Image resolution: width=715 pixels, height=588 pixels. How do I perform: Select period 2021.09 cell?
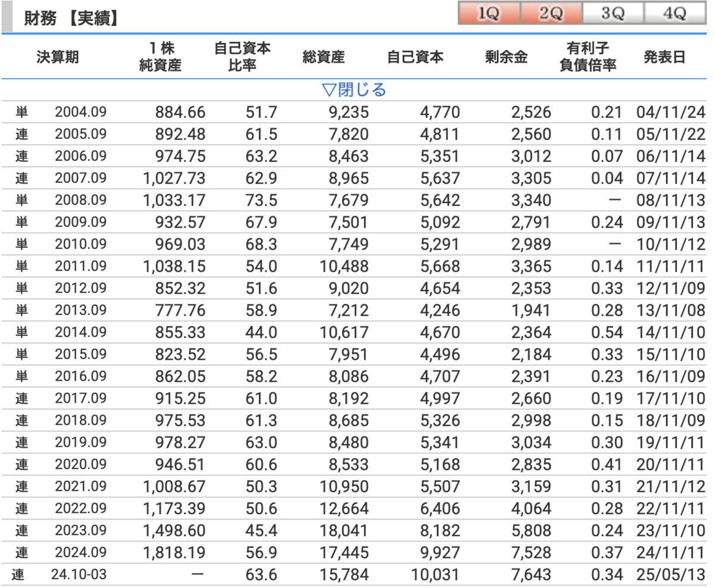[x=80, y=487]
